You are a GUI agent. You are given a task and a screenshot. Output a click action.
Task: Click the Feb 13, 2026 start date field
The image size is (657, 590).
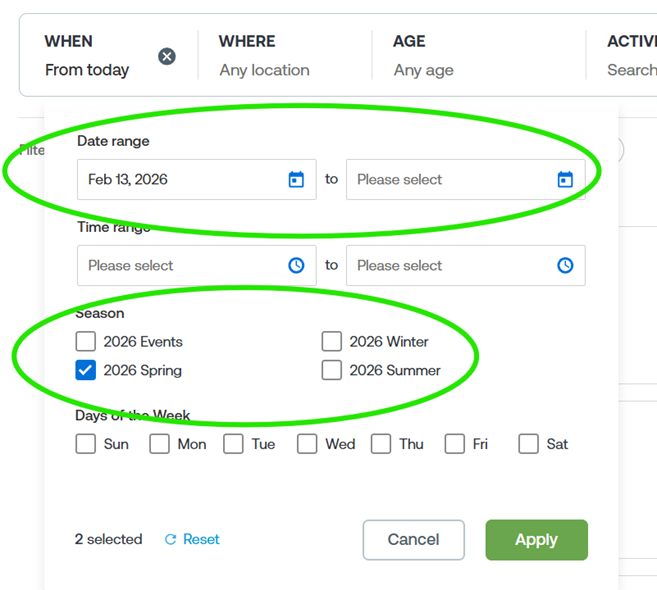pos(180,180)
